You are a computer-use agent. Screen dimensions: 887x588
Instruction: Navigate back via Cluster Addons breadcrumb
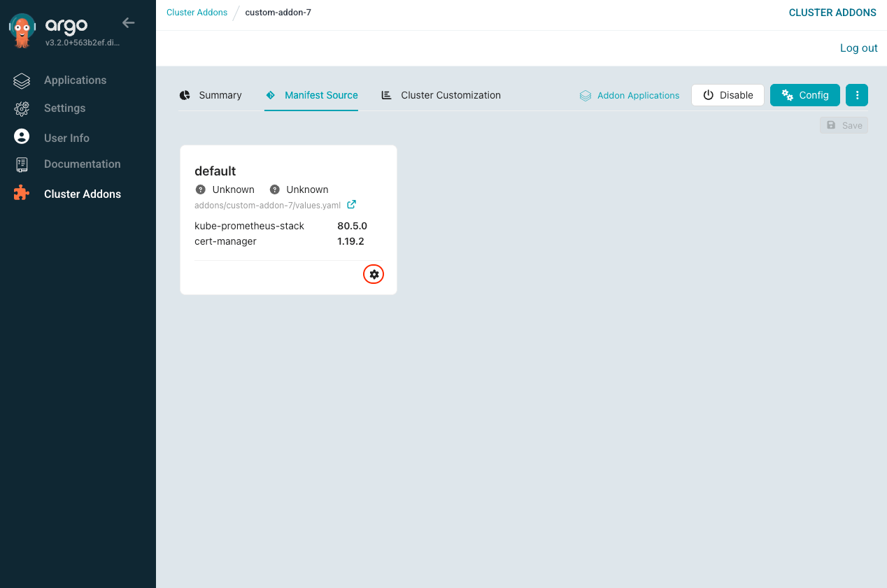197,12
